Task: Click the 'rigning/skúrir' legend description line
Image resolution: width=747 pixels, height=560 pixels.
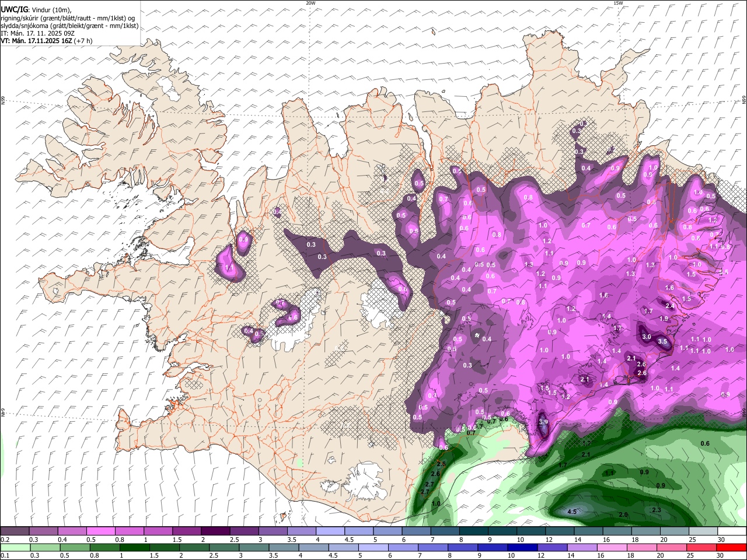Action: click(68, 17)
